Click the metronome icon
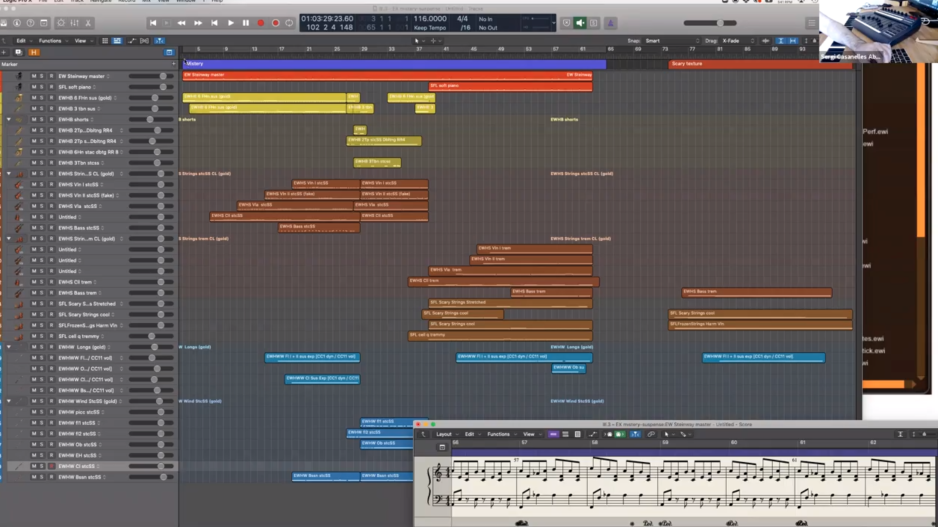 coord(610,23)
